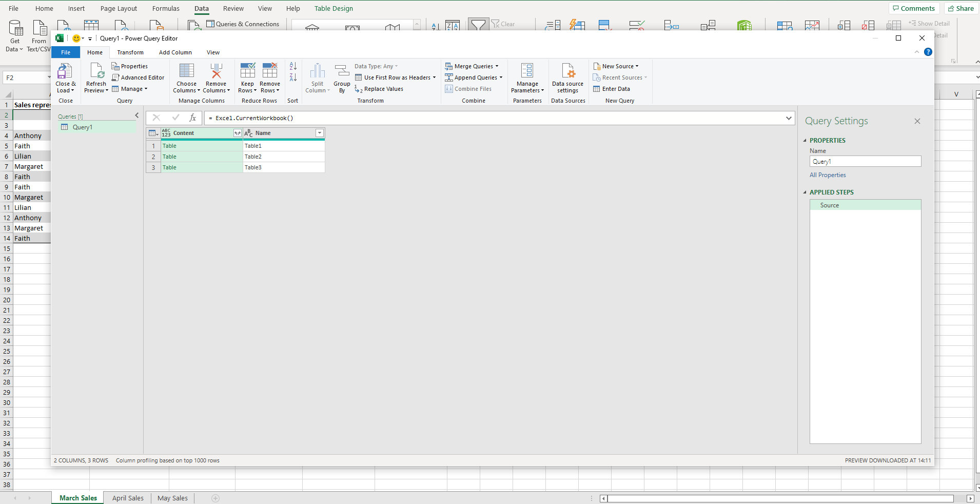Open Data source settings

pos(567,77)
